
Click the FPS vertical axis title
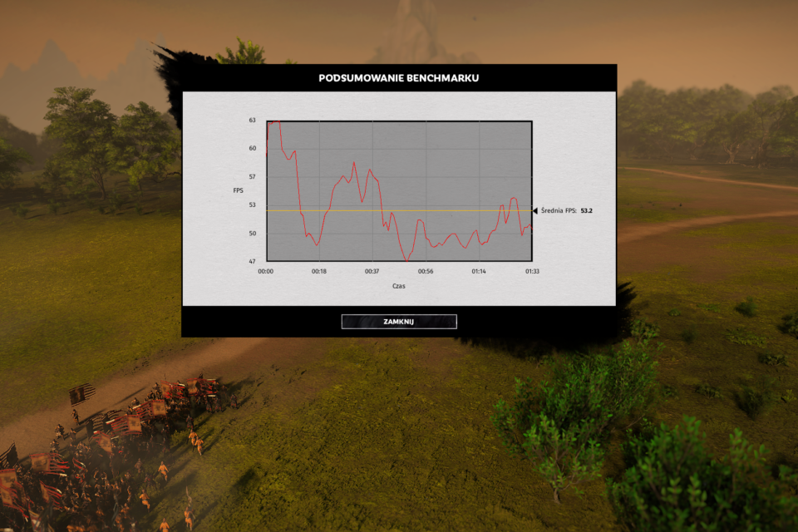point(238,191)
